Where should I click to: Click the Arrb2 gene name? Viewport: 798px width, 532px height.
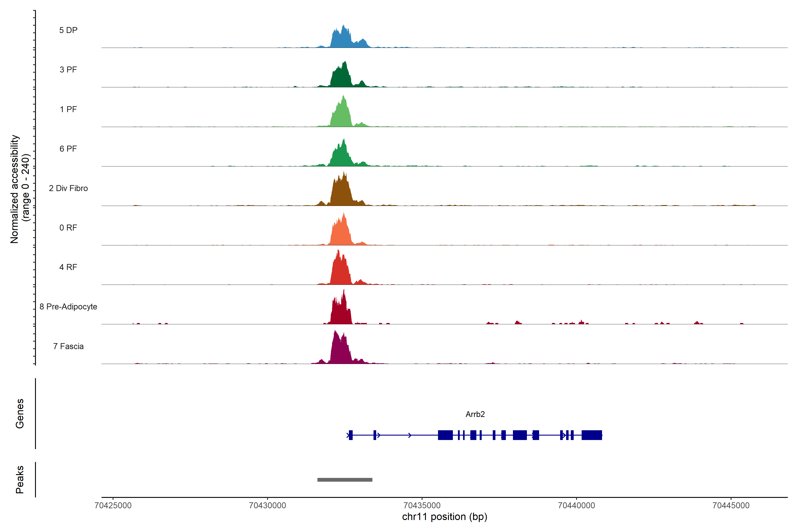(x=475, y=414)
